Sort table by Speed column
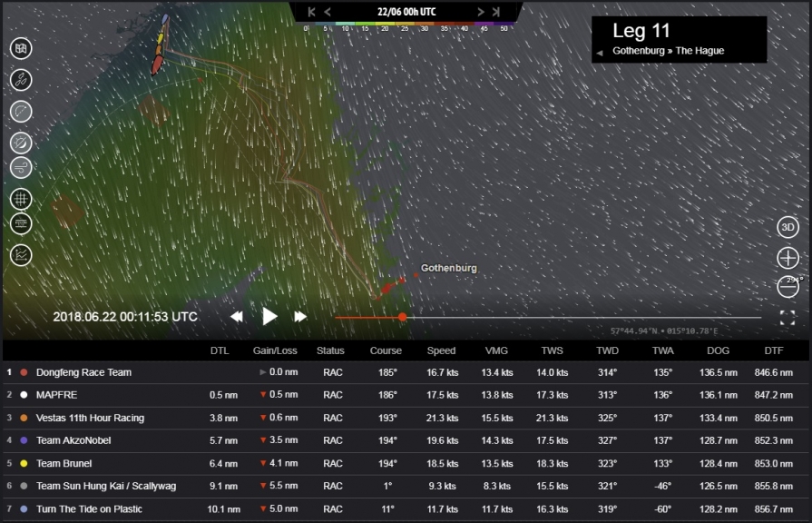Image resolution: width=812 pixels, height=523 pixels. tap(441, 350)
